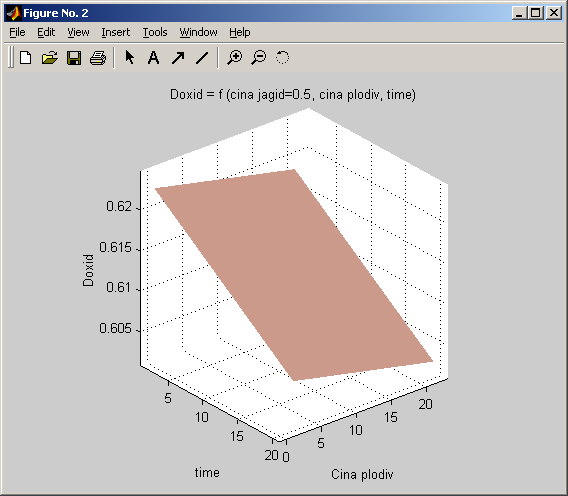The width and height of the screenshot is (568, 496).
Task: Select the 'time' axis label
Action: coord(207,472)
